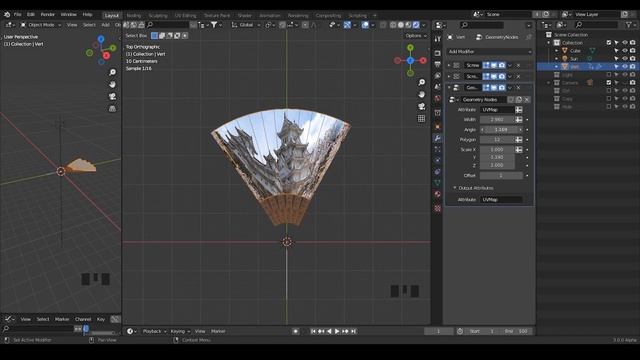Hide the Sun object in viewport
Screen dimensions: 640x360
624,59
